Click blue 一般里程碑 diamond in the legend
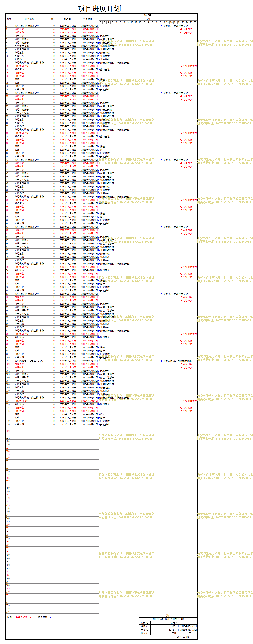253x644 pixels. point(50,617)
